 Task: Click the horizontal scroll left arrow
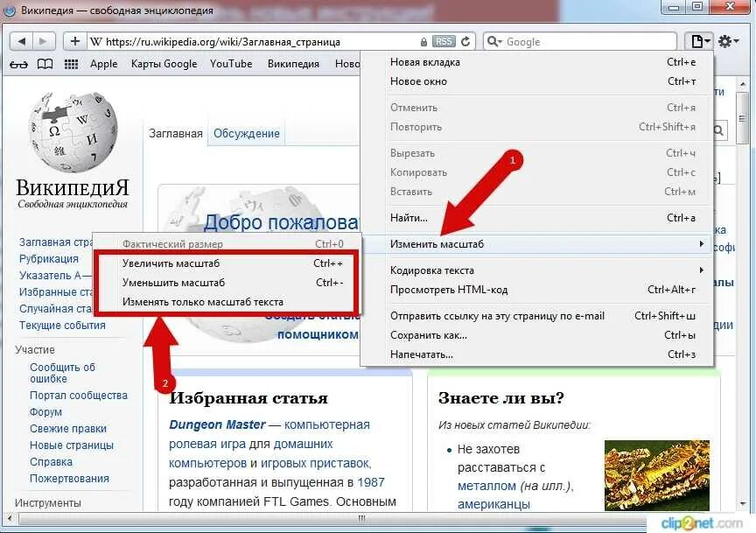point(9,520)
